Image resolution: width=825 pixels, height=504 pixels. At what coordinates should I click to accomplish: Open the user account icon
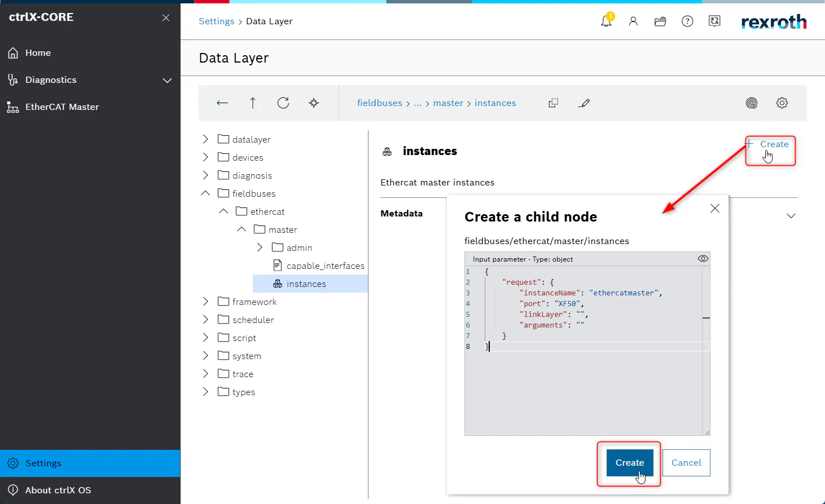[x=633, y=21]
